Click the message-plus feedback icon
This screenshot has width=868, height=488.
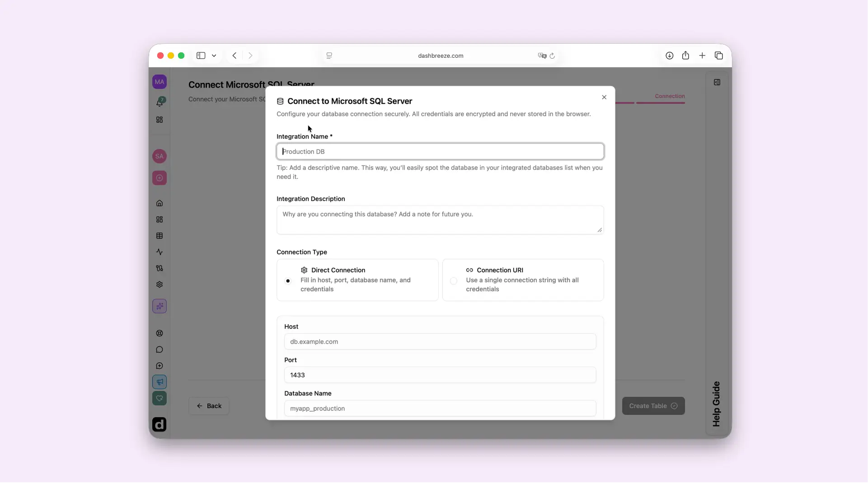tap(160, 366)
